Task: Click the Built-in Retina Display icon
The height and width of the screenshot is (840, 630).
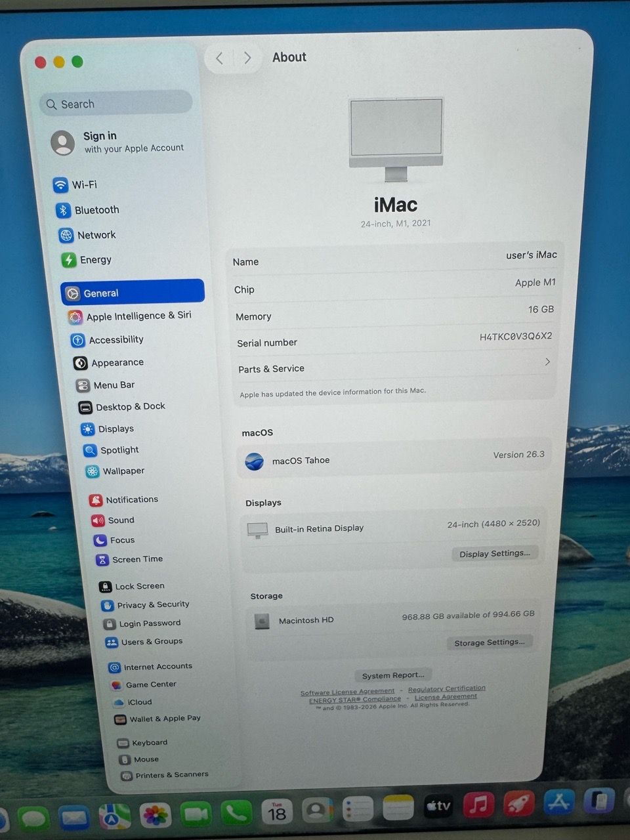Action: [257, 530]
